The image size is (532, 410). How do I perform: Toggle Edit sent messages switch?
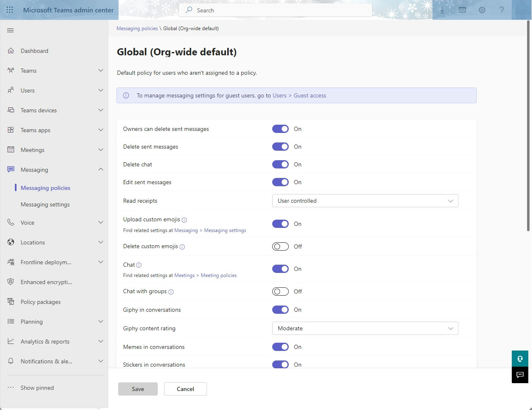tap(280, 182)
